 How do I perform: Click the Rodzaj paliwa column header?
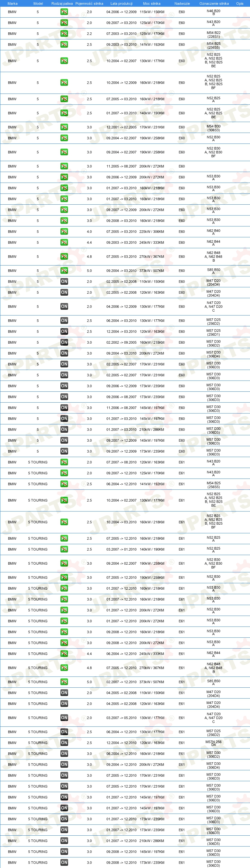click(x=62, y=4)
